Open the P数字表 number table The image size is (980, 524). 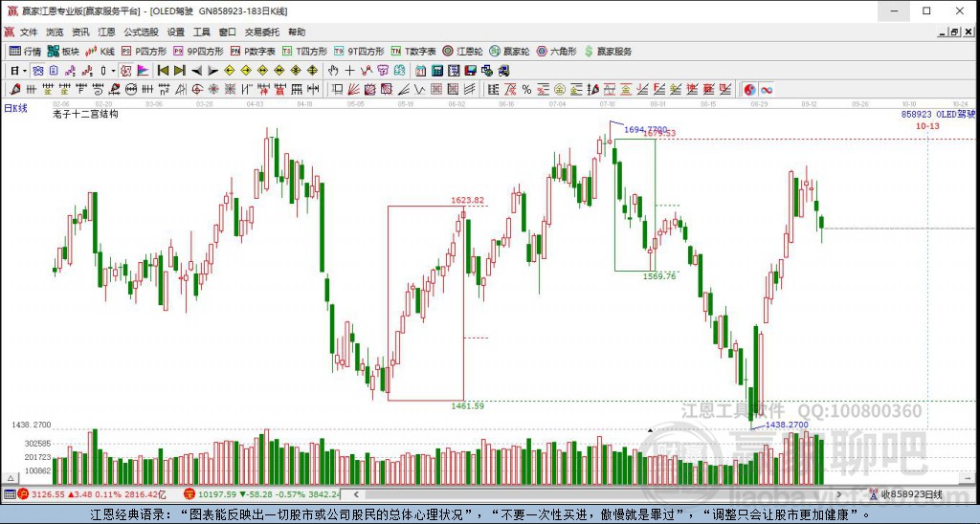pos(253,52)
